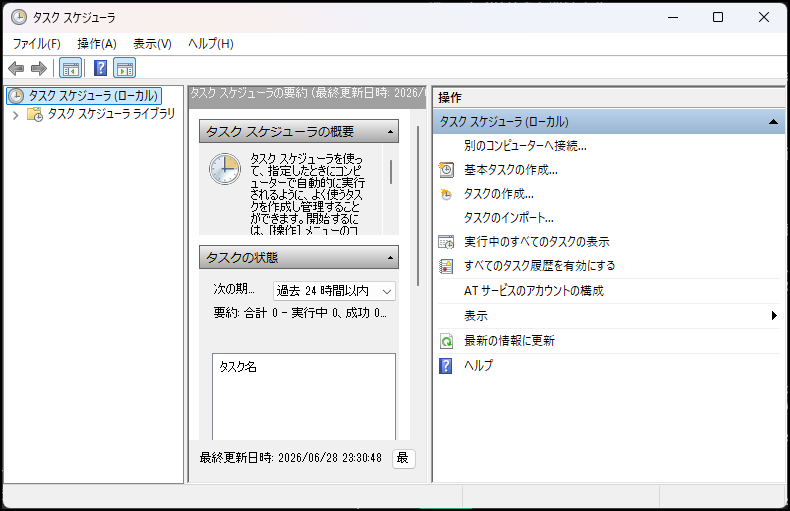Select タスク スケジューラ ライブラリ tree node
Image resolution: width=790 pixels, height=511 pixels.
pyautogui.click(x=111, y=114)
